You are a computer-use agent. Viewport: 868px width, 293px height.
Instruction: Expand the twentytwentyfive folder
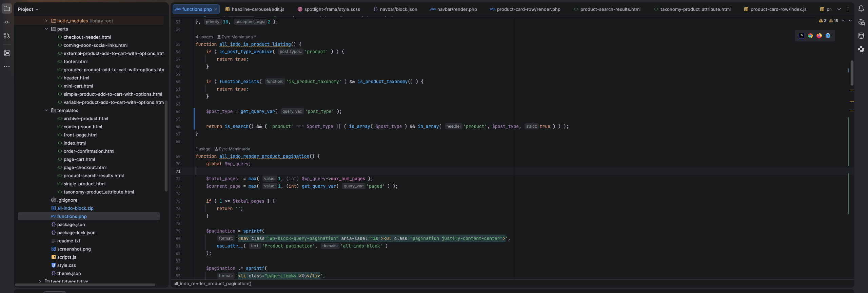pos(40,281)
